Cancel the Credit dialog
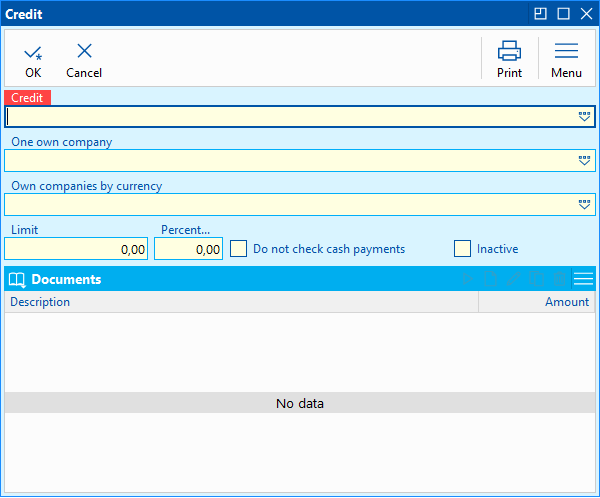 [x=84, y=61]
